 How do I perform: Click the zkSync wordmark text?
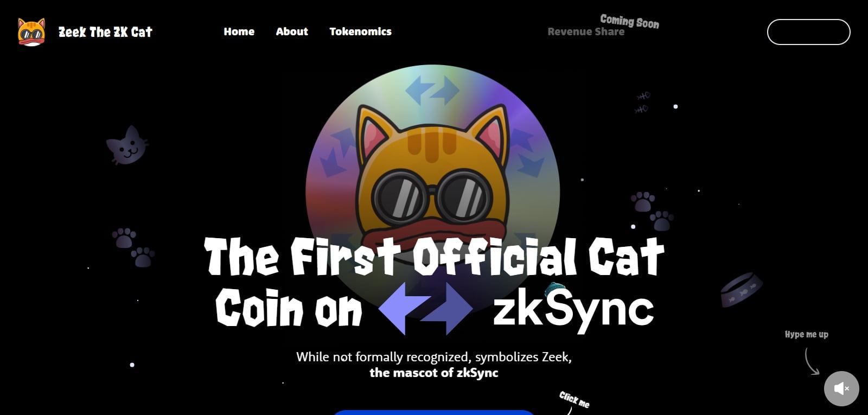coord(573,309)
